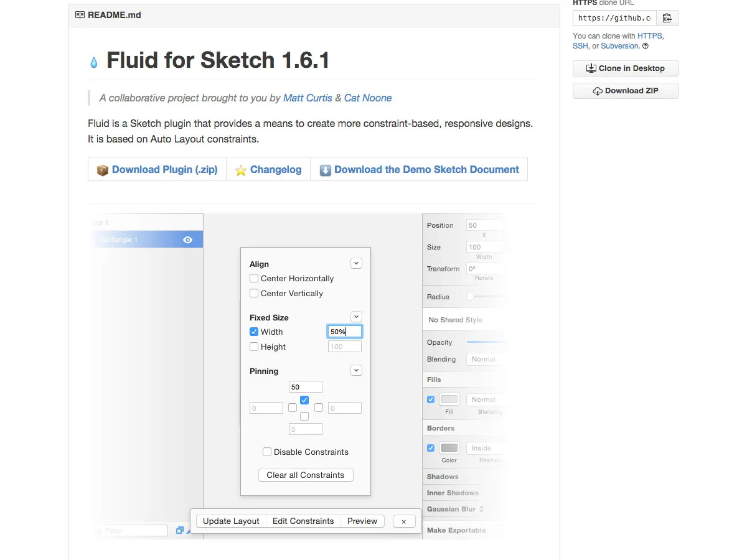This screenshot has height=560, width=747.
Task: Click Preview segment
Action: (x=362, y=521)
